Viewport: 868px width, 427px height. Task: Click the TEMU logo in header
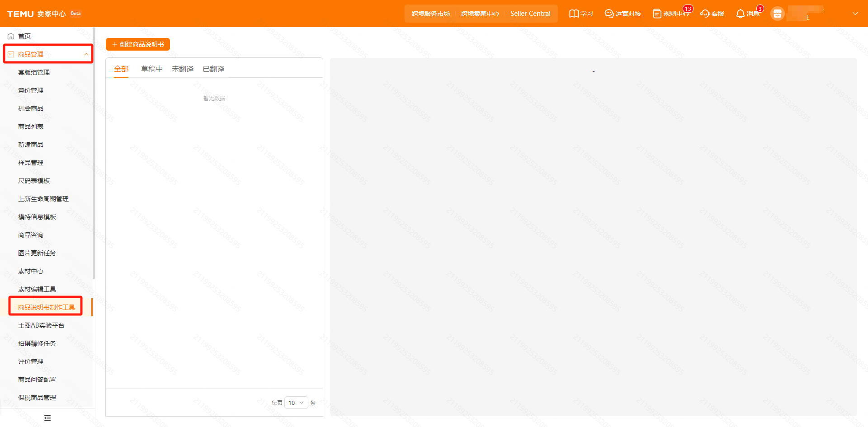pyautogui.click(x=20, y=14)
